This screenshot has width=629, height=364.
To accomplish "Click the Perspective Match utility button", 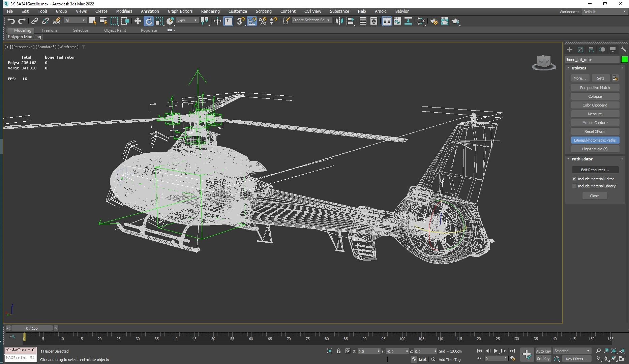I will pos(595,88).
